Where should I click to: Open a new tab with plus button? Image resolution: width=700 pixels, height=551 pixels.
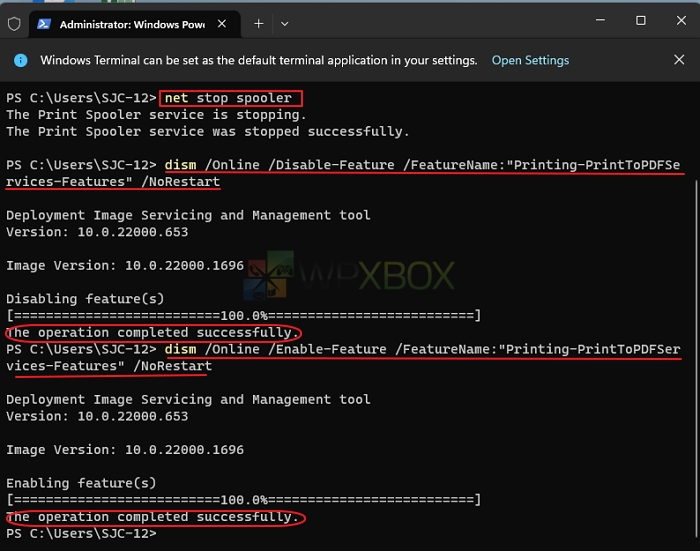[258, 24]
